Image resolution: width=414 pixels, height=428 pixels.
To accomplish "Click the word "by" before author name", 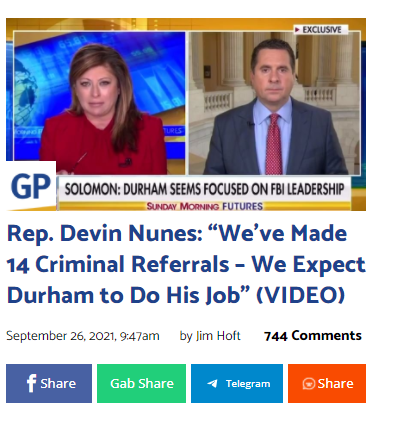I will coord(186,336).
